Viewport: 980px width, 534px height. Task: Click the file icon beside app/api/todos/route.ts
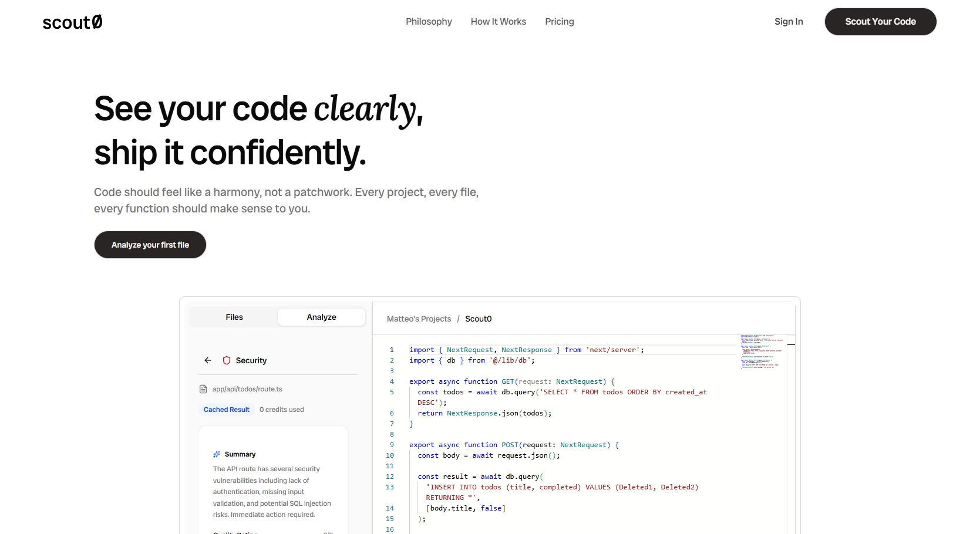click(203, 389)
